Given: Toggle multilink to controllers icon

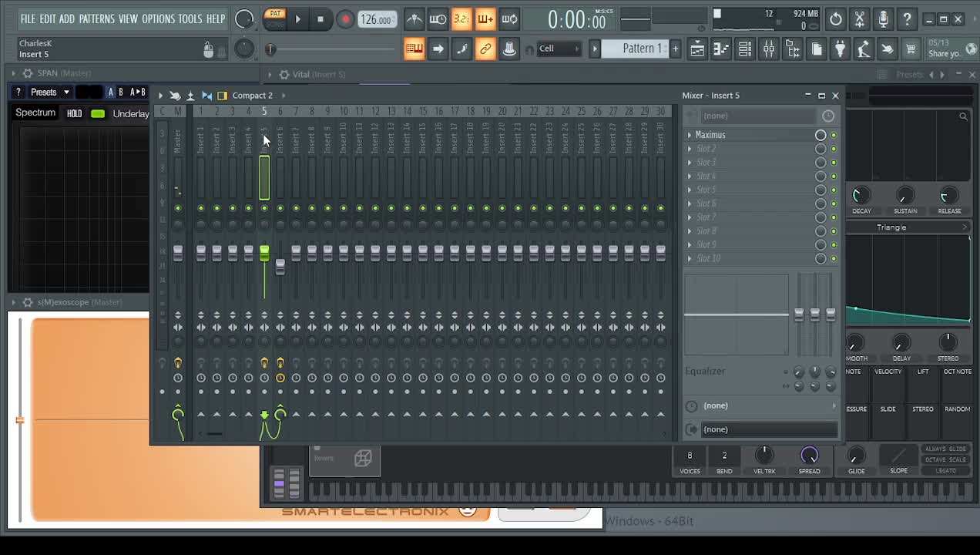Looking at the screenshot, I should click(x=485, y=49).
